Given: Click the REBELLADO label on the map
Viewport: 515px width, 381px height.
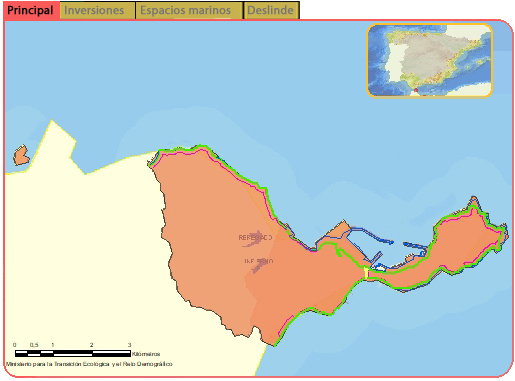Looking at the screenshot, I should point(255,238).
